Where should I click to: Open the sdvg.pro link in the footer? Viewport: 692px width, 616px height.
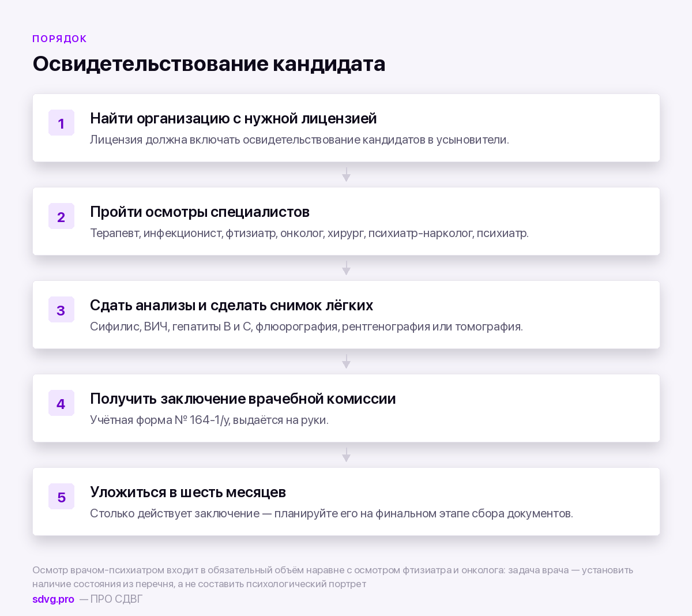click(x=53, y=599)
